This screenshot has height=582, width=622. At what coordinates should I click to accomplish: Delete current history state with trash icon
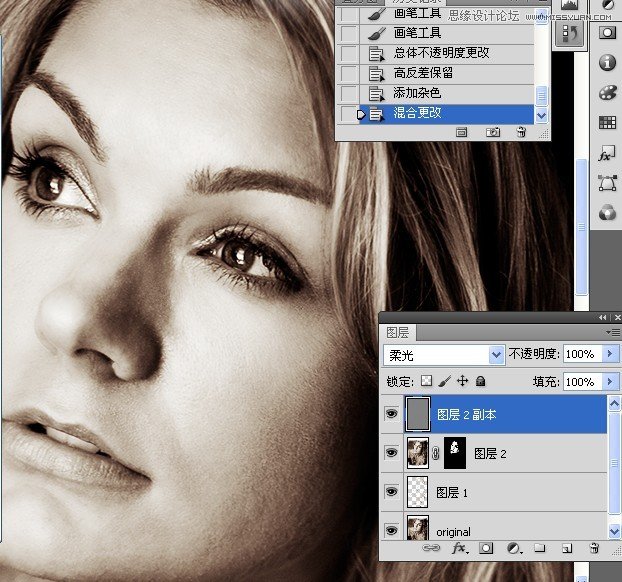click(x=521, y=132)
